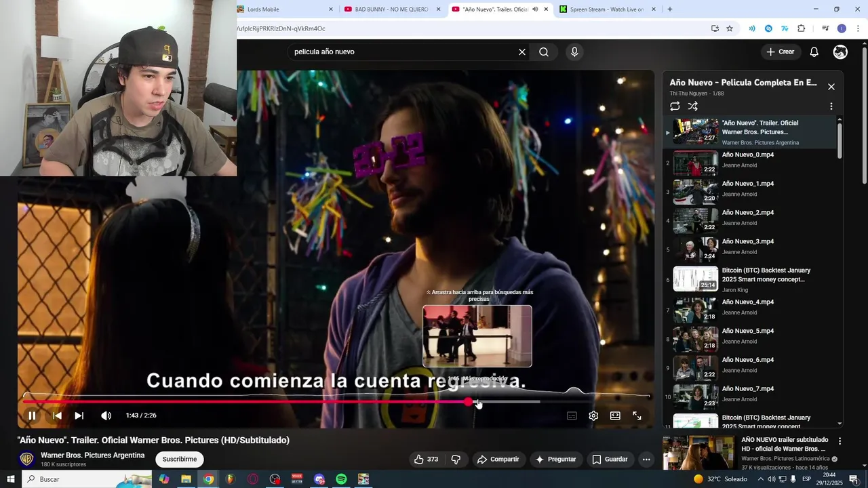The width and height of the screenshot is (868, 488).
Task: Open File Explorer from the taskbar
Action: pyautogui.click(x=186, y=479)
